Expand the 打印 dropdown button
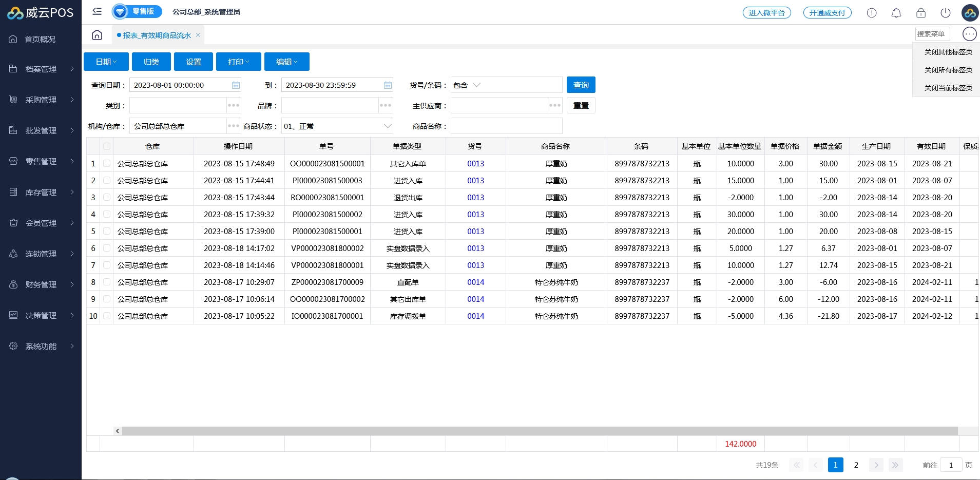The image size is (980, 480). (238, 62)
